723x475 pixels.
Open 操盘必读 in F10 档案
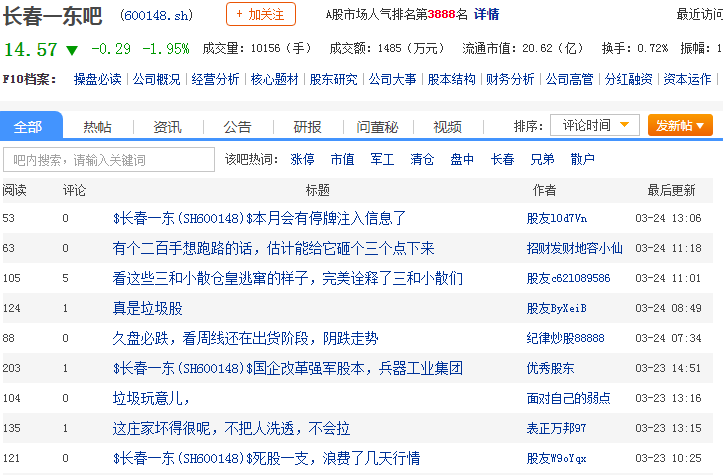(x=97, y=79)
